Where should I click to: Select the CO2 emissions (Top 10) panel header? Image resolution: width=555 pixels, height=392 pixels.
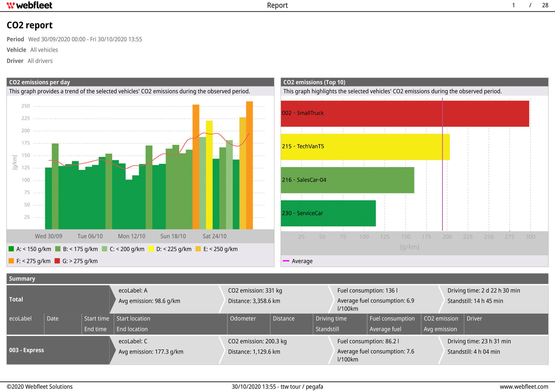click(x=315, y=82)
